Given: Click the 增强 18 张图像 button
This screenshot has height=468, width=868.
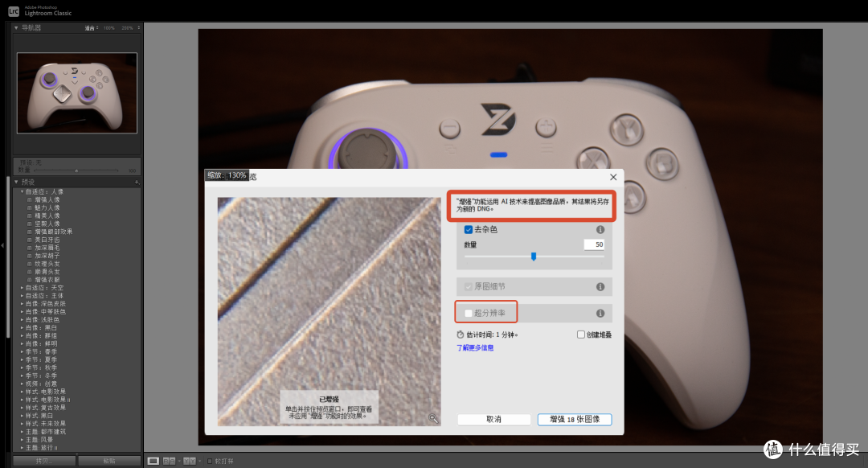Looking at the screenshot, I should pos(575,419).
